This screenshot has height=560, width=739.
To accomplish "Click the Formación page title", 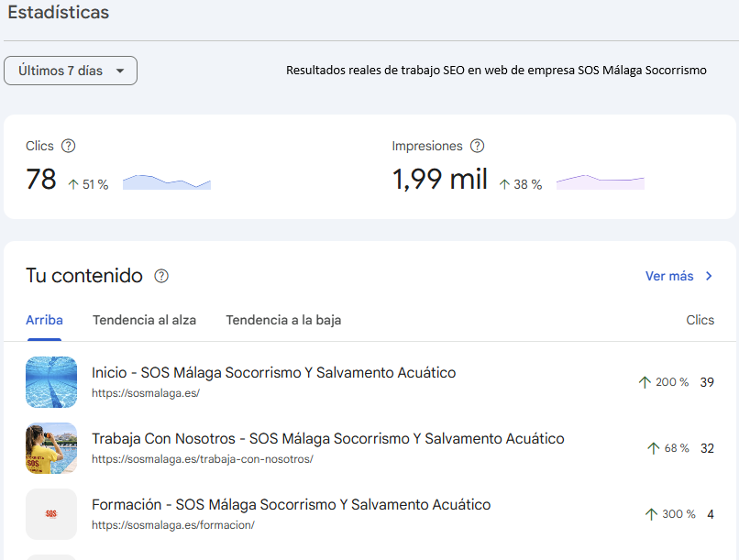I will [290, 504].
